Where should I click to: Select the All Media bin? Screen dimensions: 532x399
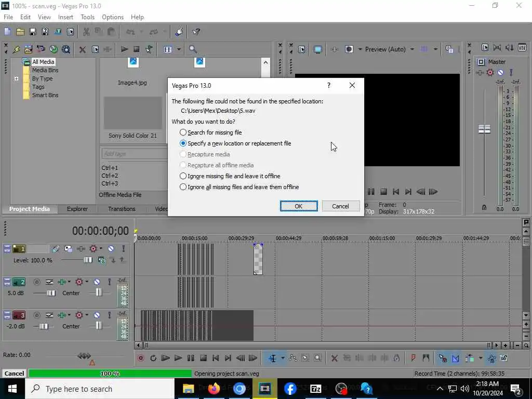click(x=43, y=62)
